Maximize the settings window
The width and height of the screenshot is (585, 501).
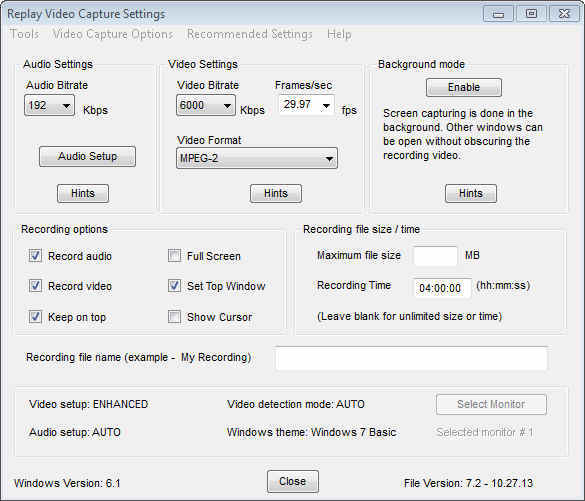(531, 14)
